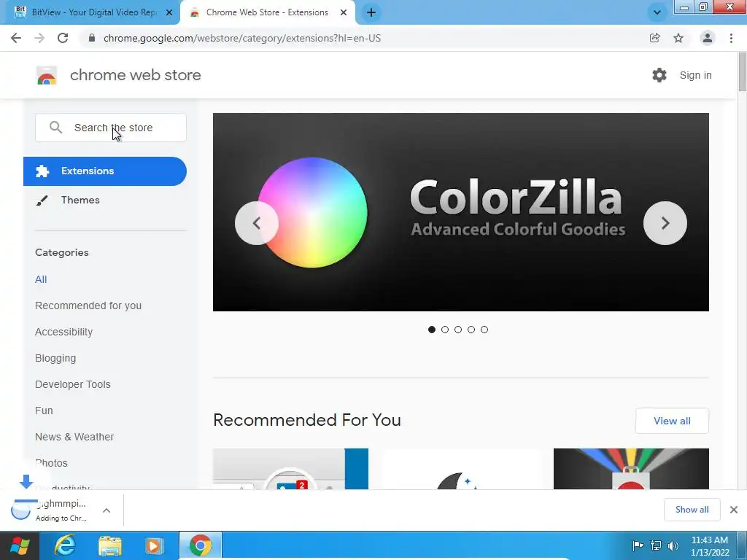Launch Internet Explorer from taskbar
This screenshot has width=747, height=560.
click(x=65, y=545)
